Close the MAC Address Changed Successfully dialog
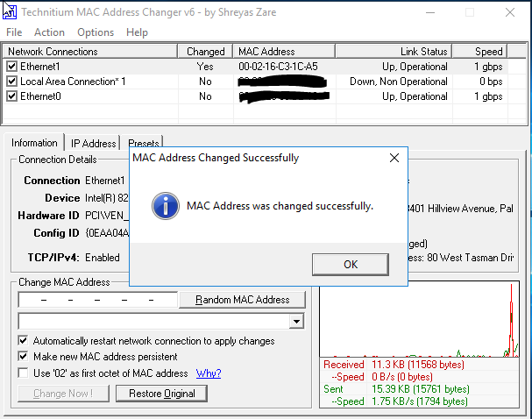This screenshot has width=532, height=419. pyautogui.click(x=394, y=158)
